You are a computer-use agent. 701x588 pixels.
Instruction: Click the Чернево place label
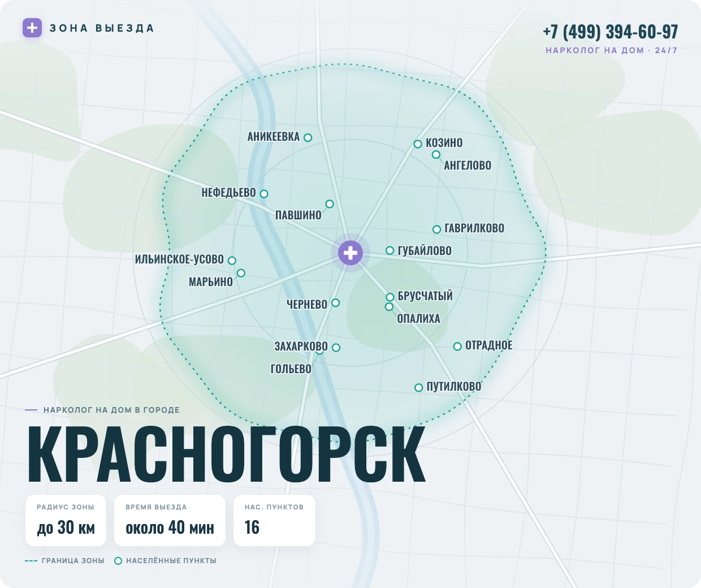(307, 304)
